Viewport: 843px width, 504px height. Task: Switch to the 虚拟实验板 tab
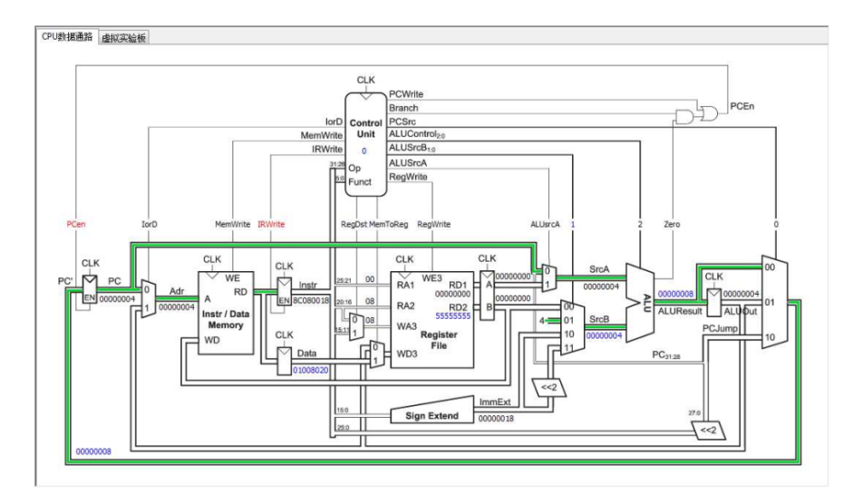tap(123, 37)
